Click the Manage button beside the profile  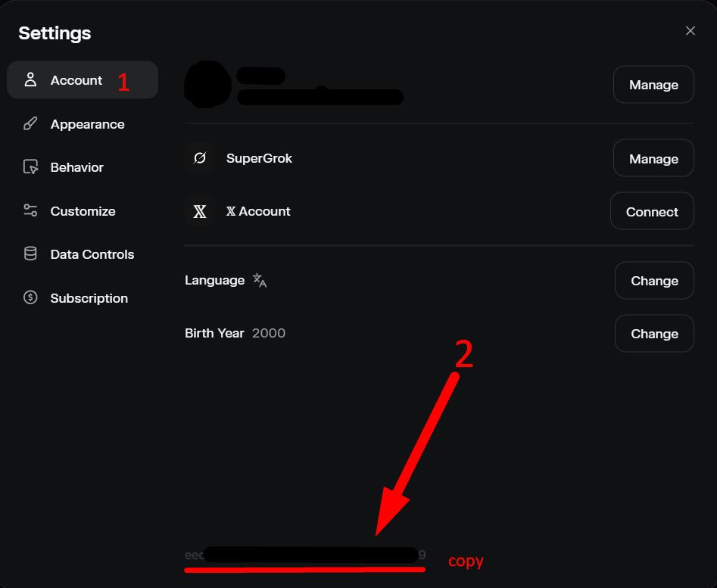(x=653, y=84)
